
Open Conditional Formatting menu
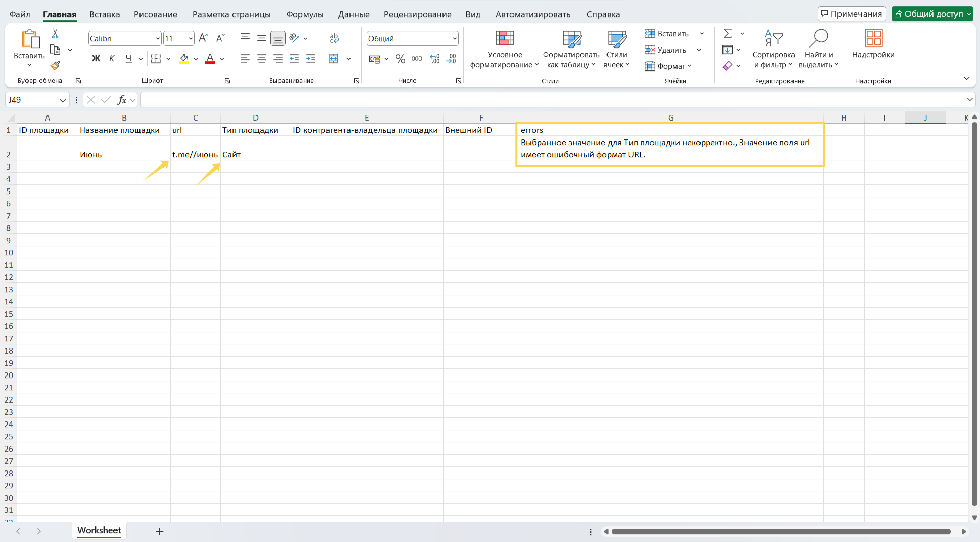tap(504, 50)
